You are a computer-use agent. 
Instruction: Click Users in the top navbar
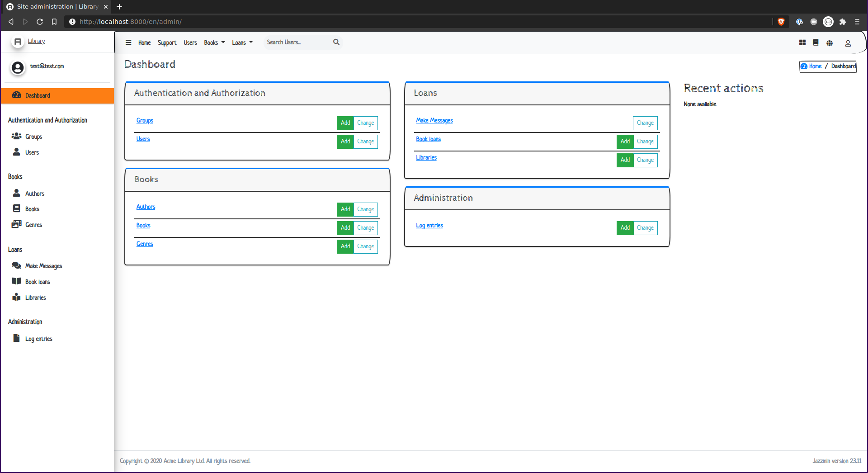pos(190,43)
